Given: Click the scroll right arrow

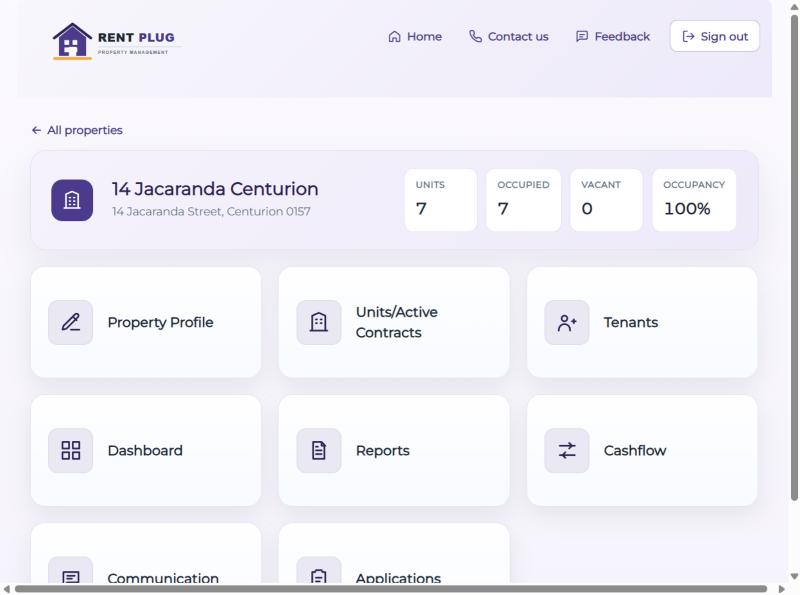Looking at the screenshot, I should [781, 589].
